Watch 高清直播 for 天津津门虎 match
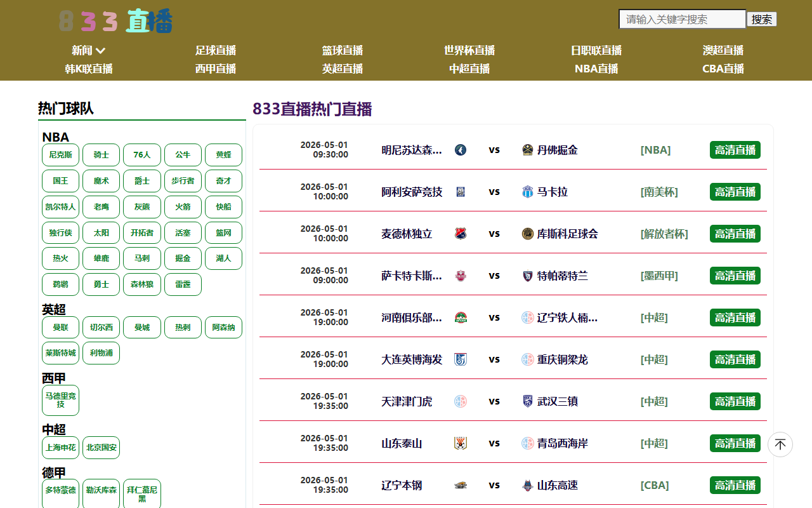This screenshot has height=508, width=812. tap(735, 401)
